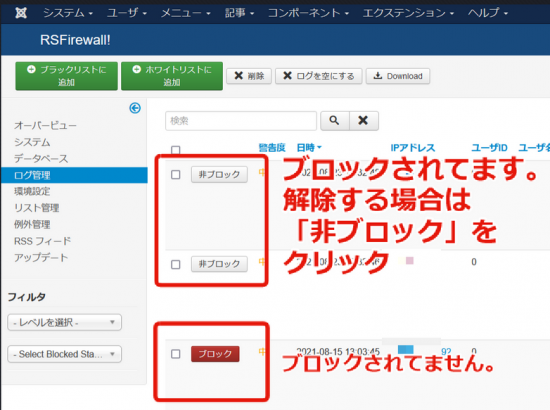Check the checkbox beside red ブロック button
This screenshot has width=550, height=410.
[x=175, y=354]
